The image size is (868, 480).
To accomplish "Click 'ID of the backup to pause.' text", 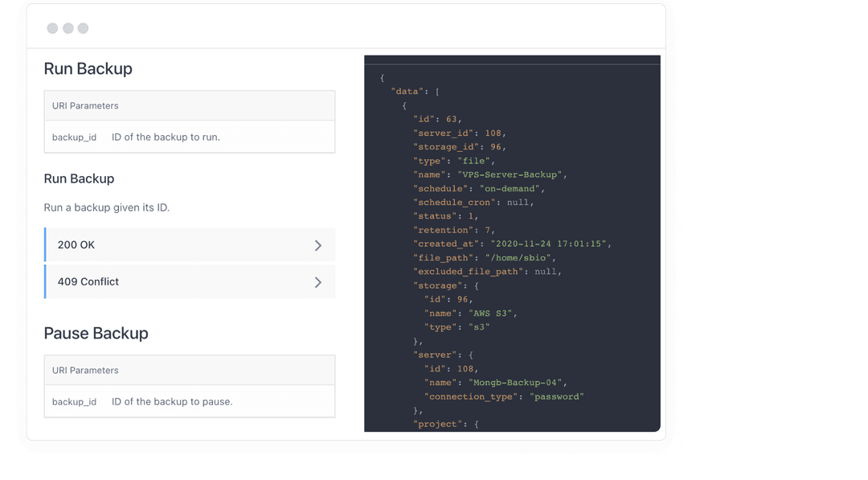I will click(x=172, y=402).
